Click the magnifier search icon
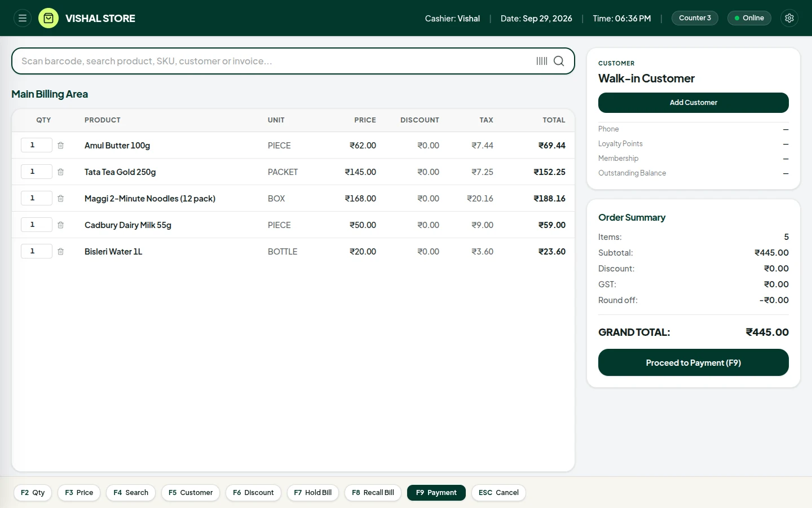Screen dimensions: 812x508 pos(559,61)
